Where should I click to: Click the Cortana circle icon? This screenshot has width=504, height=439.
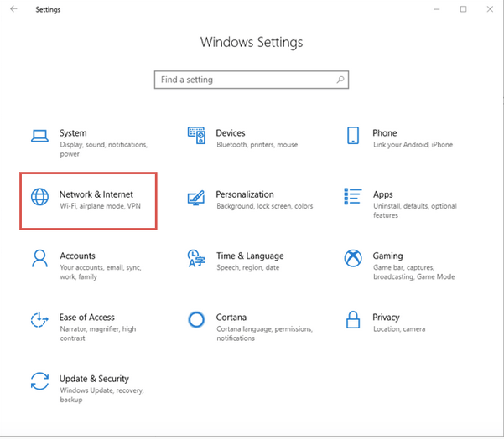196,319
